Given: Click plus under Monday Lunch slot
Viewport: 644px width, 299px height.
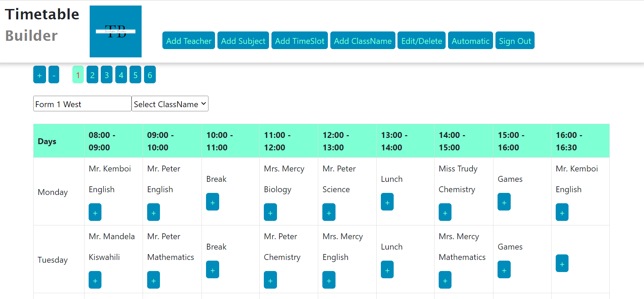Looking at the screenshot, I should pos(387,202).
